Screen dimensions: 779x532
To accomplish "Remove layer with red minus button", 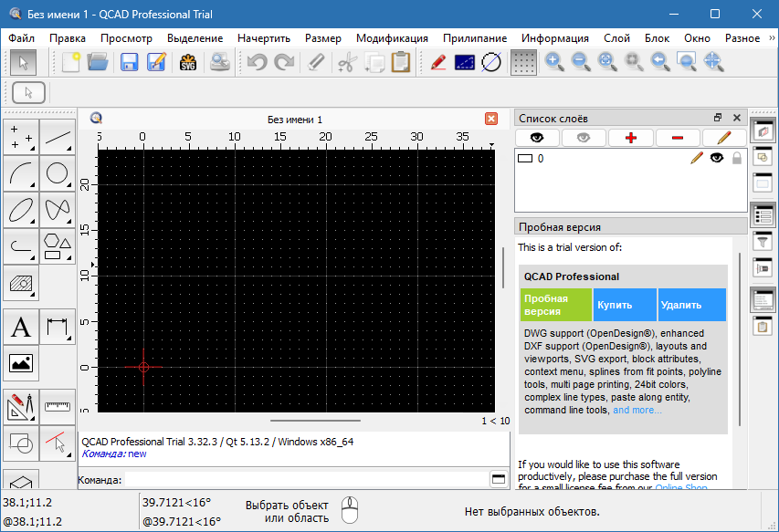I will pyautogui.click(x=678, y=138).
